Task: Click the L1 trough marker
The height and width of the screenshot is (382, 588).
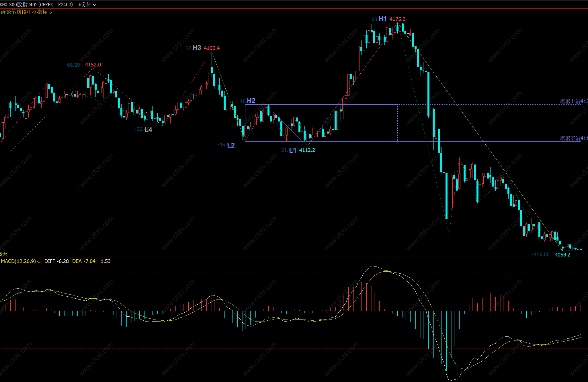Action: pos(292,150)
